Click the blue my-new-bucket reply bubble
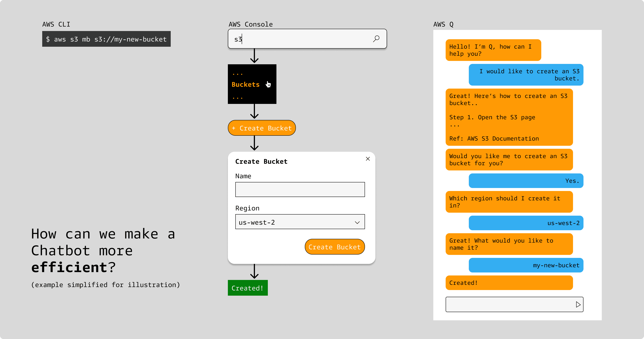 coord(526,265)
